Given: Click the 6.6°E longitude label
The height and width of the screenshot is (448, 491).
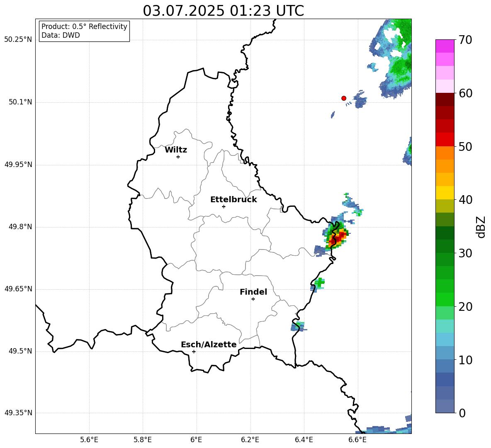Looking at the screenshot, I should 357,440.
